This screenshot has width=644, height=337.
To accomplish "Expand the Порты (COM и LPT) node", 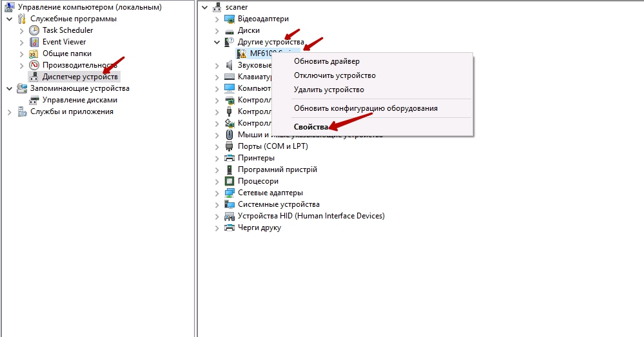I will [217, 146].
